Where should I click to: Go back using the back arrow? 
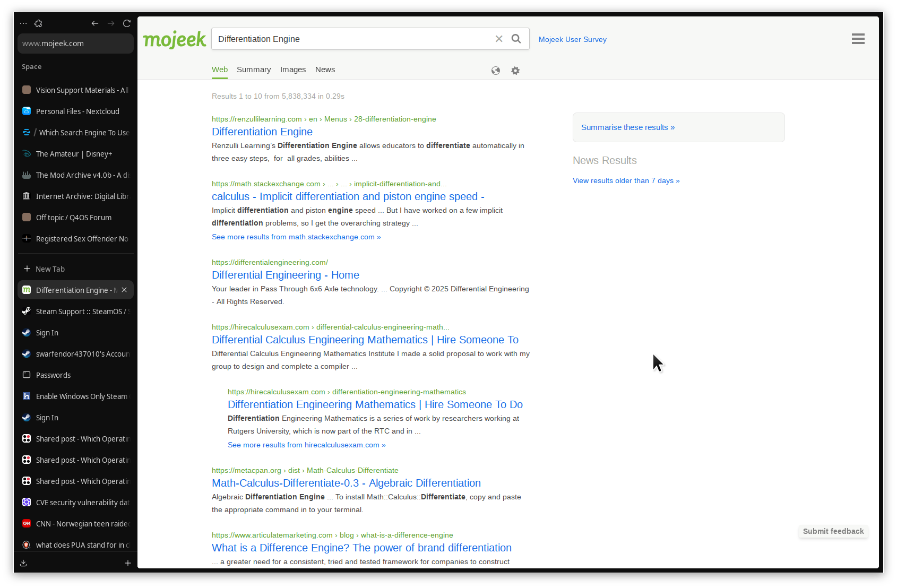pyautogui.click(x=94, y=23)
